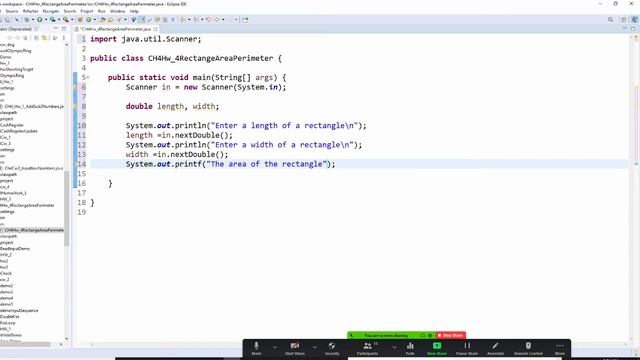Click New Share in Zoom bar
The height and width of the screenshot is (360, 640).
click(x=437, y=348)
